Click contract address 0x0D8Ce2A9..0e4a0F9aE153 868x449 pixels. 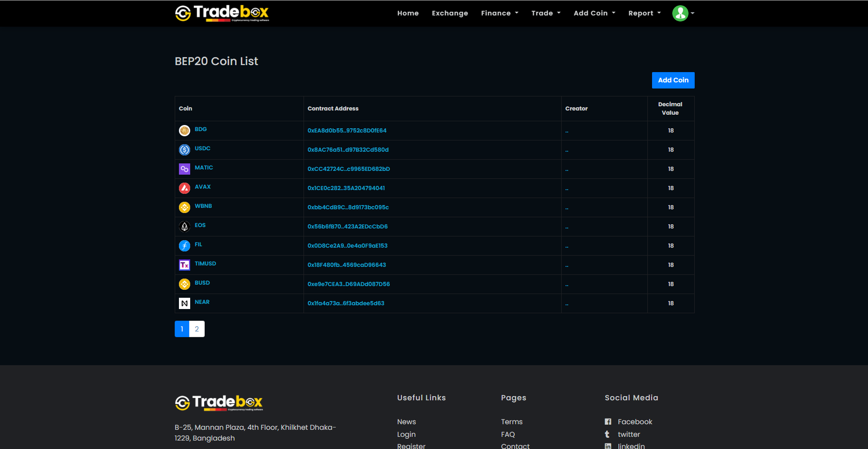click(x=348, y=246)
